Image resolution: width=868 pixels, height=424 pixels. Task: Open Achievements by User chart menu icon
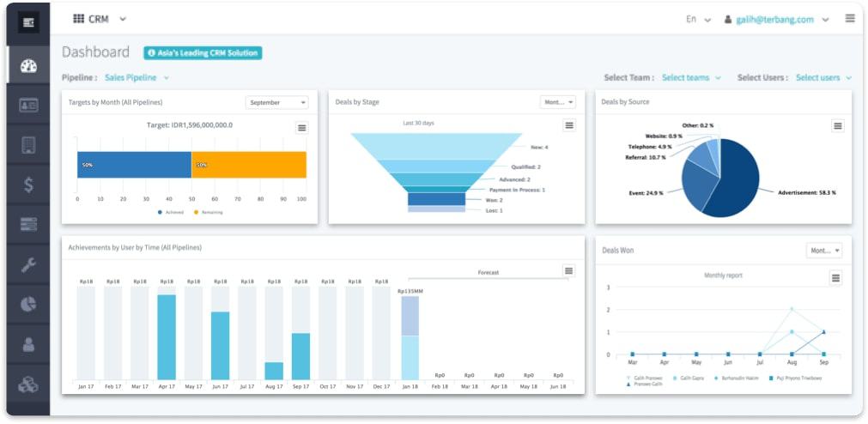[x=568, y=270]
